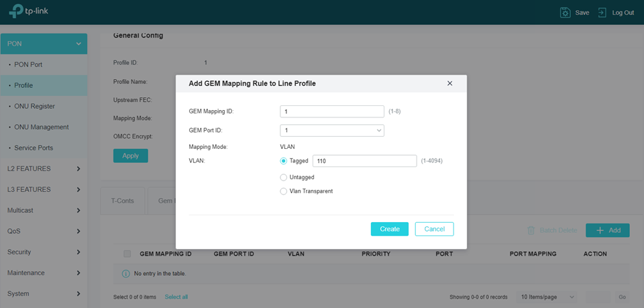Click the Create button
Image resolution: width=644 pixels, height=308 pixels.
tap(389, 229)
